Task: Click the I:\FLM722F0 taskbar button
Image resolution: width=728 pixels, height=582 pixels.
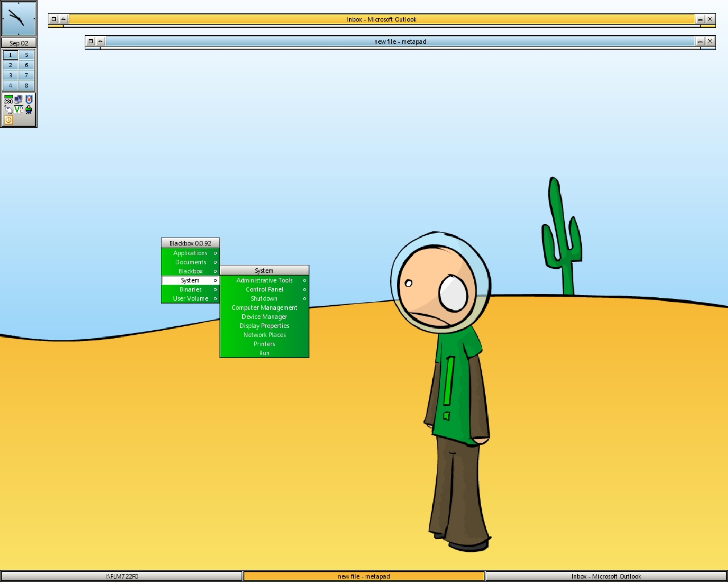Action: tap(122, 576)
